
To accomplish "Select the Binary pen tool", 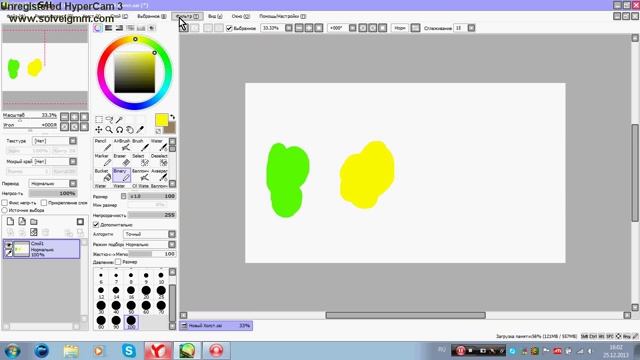I will coord(122,175).
